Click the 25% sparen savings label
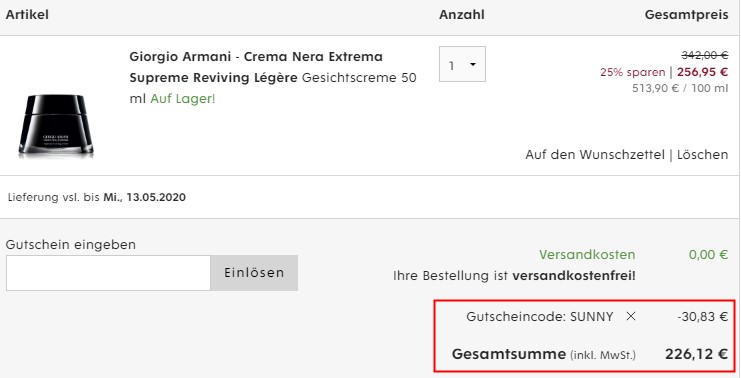 (x=633, y=72)
